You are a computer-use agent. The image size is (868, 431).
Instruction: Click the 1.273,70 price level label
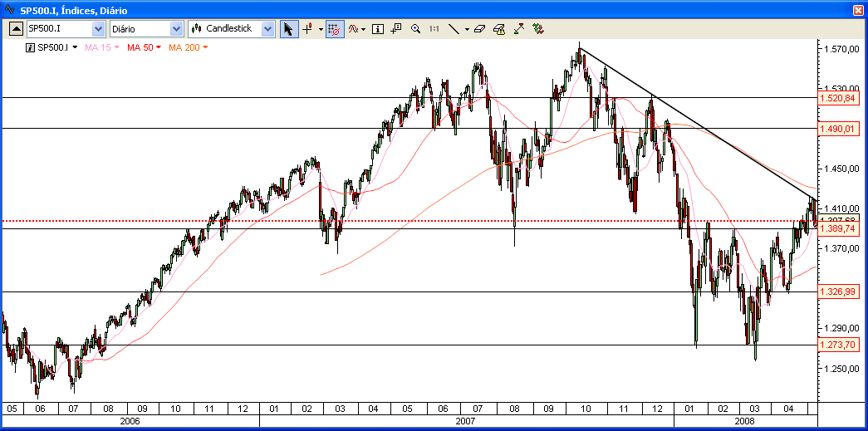(838, 345)
